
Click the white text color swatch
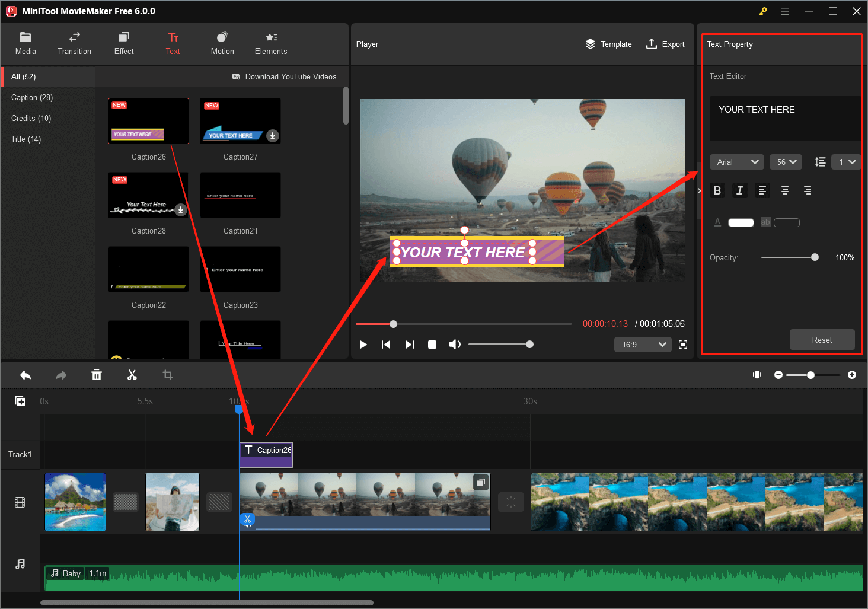741,222
